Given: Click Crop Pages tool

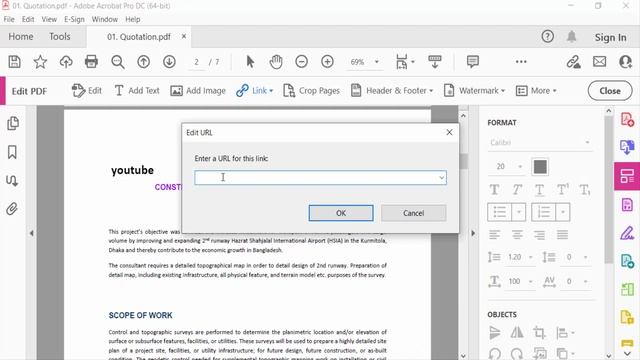Looking at the screenshot, I should (x=311, y=91).
